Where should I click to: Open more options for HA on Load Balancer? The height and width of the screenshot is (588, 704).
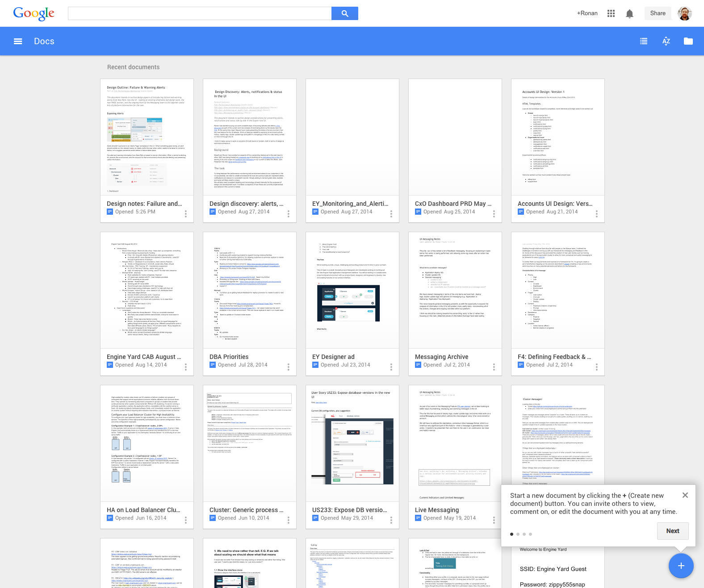(186, 520)
